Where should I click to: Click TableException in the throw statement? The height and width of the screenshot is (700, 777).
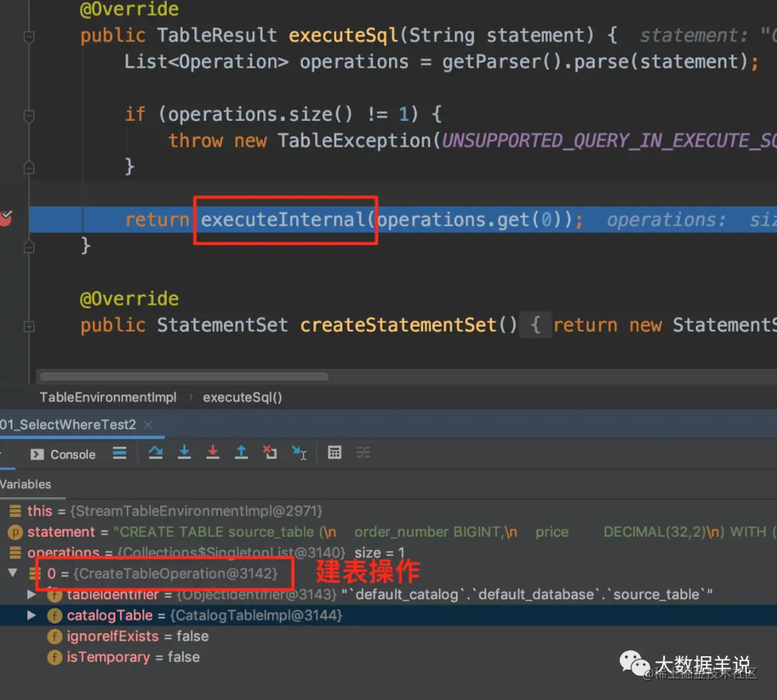click(x=354, y=140)
